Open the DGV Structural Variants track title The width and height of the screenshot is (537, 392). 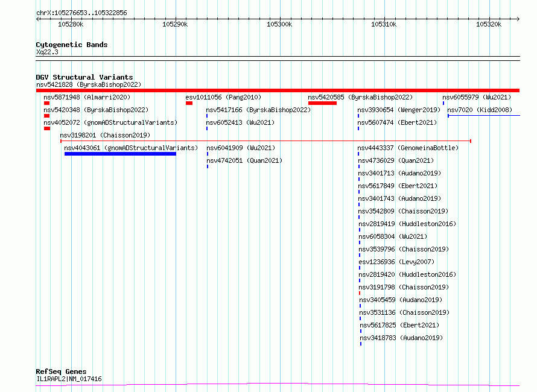pos(84,77)
